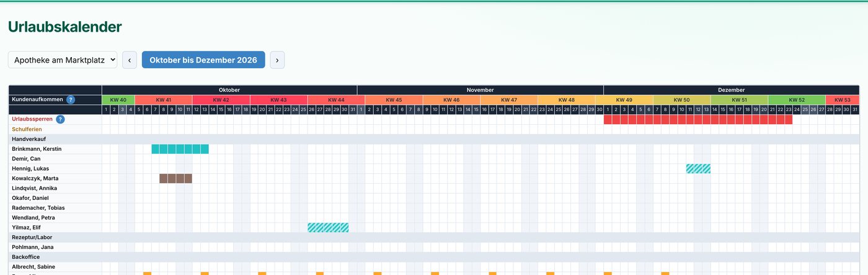Select the KW 51 week header
Viewport: 868px width, 275px height.
click(x=739, y=100)
